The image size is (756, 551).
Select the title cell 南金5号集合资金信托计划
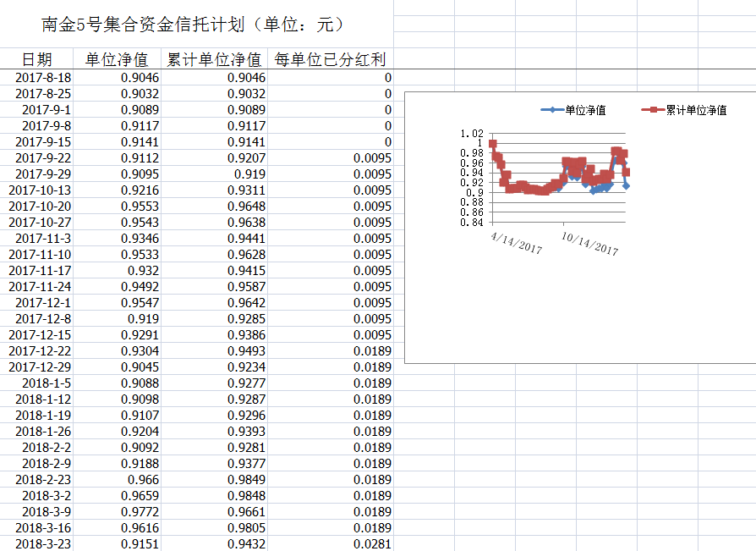pos(193,25)
